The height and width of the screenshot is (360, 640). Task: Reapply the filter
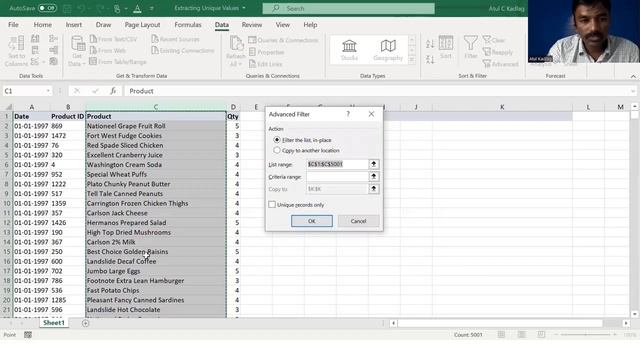coord(498,52)
